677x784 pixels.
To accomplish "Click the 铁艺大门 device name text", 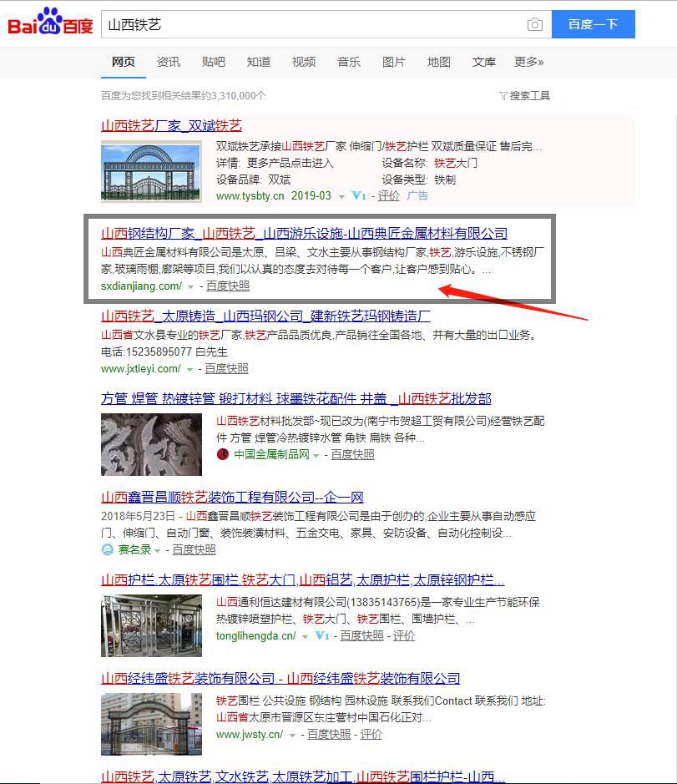I will (x=456, y=163).
